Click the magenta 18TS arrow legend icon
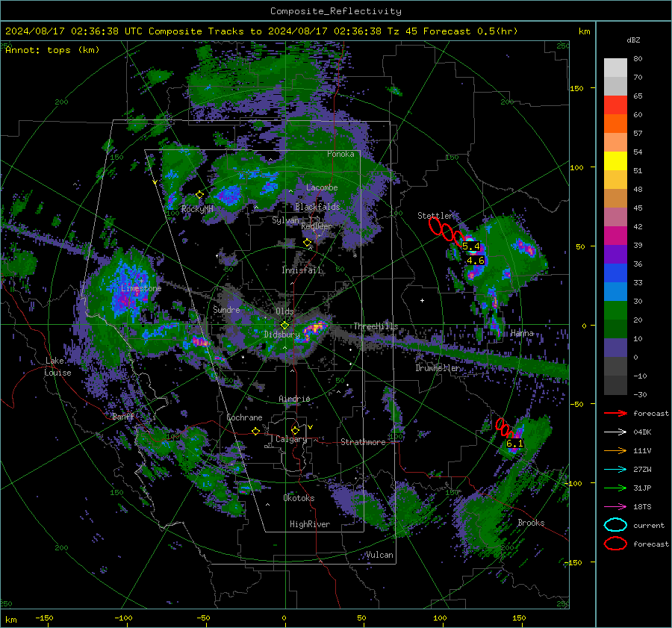The width and height of the screenshot is (672, 628). click(x=615, y=507)
